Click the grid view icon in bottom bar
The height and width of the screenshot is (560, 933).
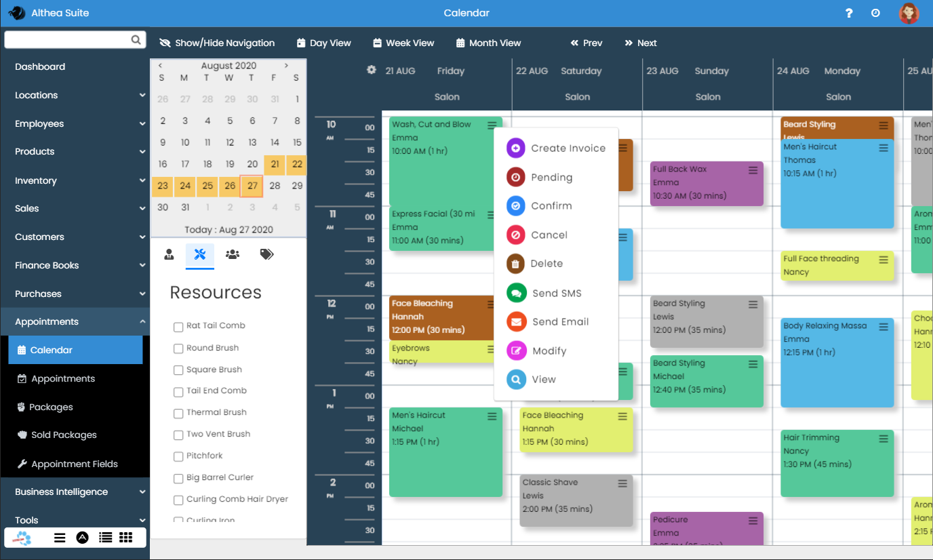[x=125, y=537]
